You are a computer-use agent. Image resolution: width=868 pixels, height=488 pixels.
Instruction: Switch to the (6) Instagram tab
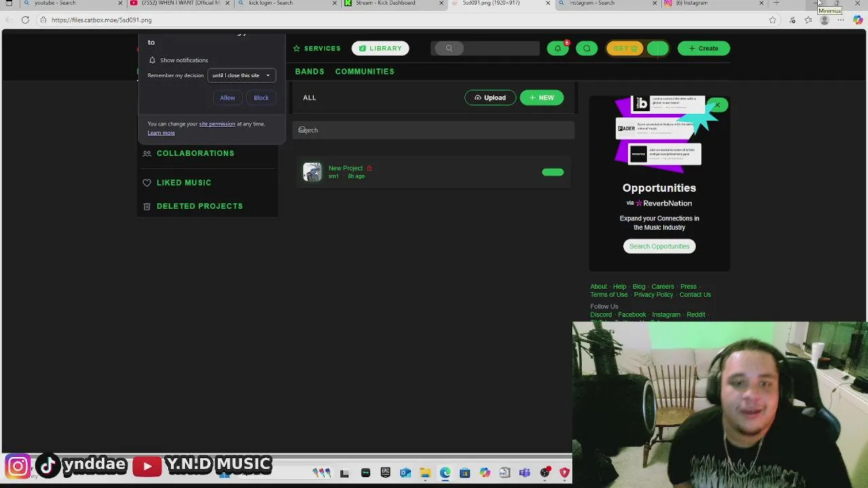[713, 3]
